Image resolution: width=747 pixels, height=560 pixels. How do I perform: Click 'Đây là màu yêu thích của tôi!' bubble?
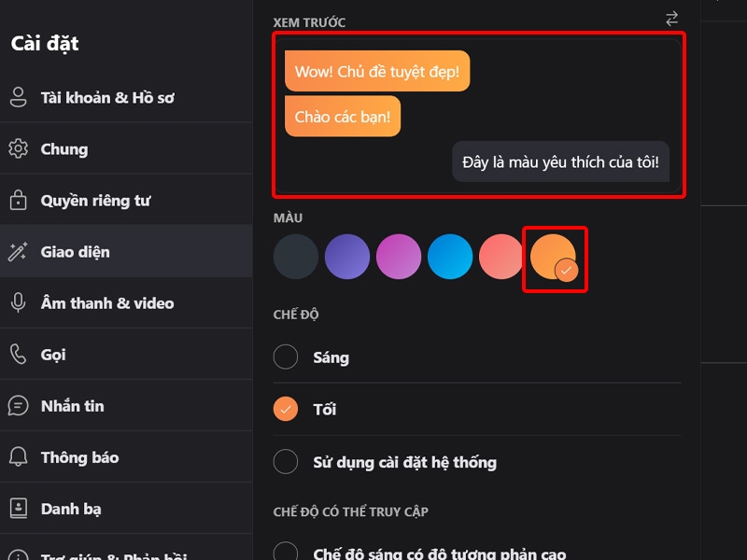pyautogui.click(x=561, y=161)
